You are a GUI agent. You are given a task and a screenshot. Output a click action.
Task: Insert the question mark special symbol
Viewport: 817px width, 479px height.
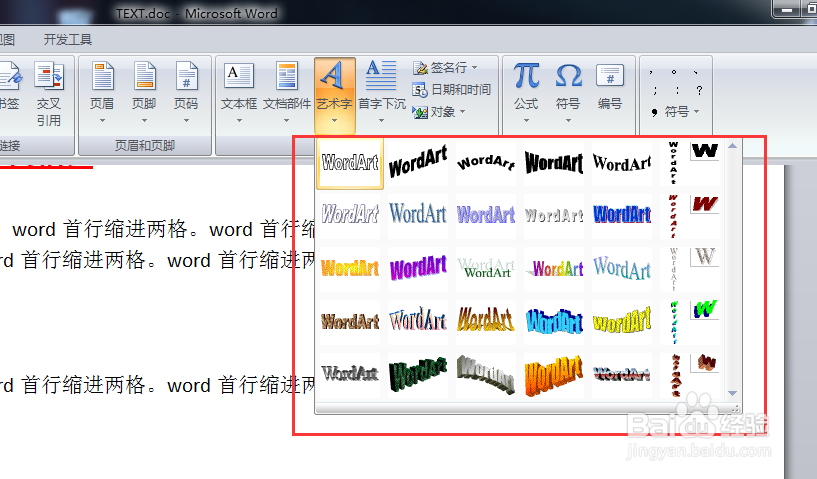pos(699,90)
